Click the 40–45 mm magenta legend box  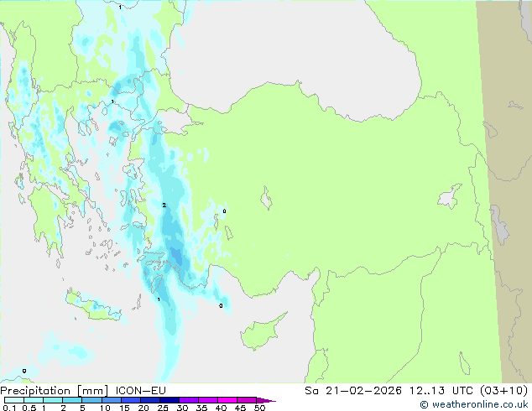[227, 400]
